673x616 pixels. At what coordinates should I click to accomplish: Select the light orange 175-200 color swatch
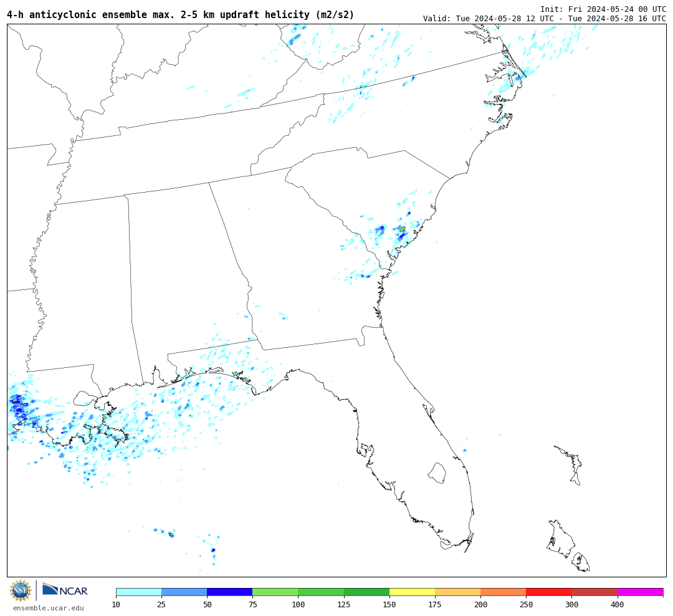[x=457, y=592]
